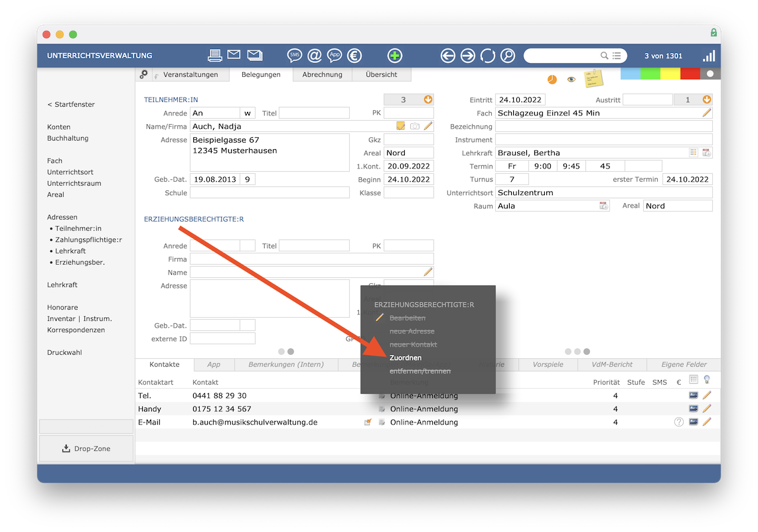Viewport: 758px width, 532px height.
Task: Open the VdM-Bericht tab
Action: tap(612, 364)
